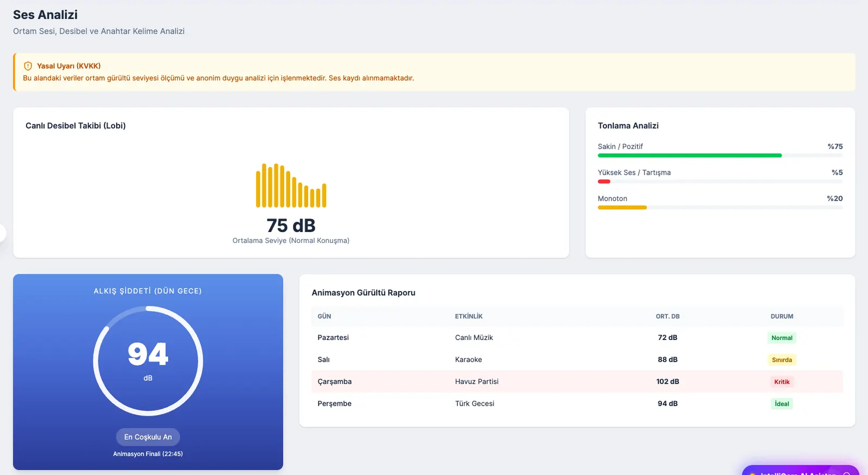
Task: Click the %5 percentage value
Action: click(x=837, y=173)
